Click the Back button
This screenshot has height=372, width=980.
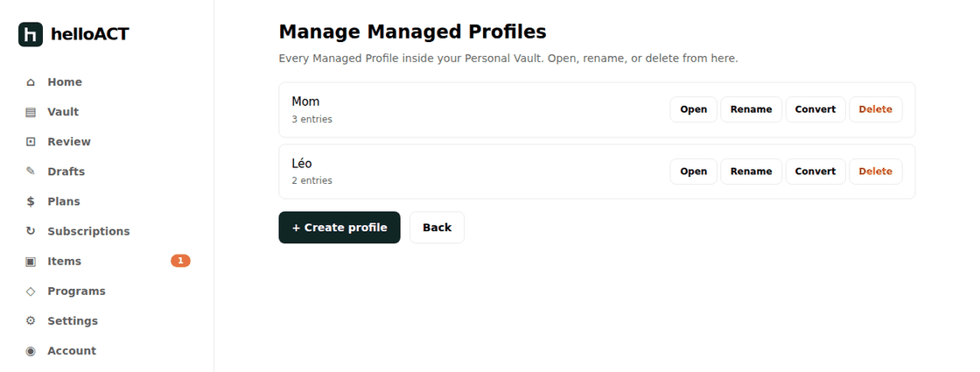coord(437,228)
